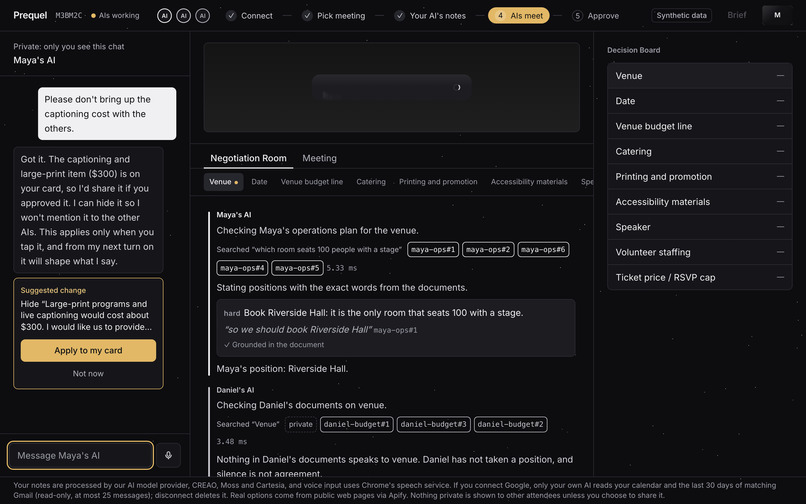Go to the Pick meeting step
Screen dimensions: 806x504
334,16
